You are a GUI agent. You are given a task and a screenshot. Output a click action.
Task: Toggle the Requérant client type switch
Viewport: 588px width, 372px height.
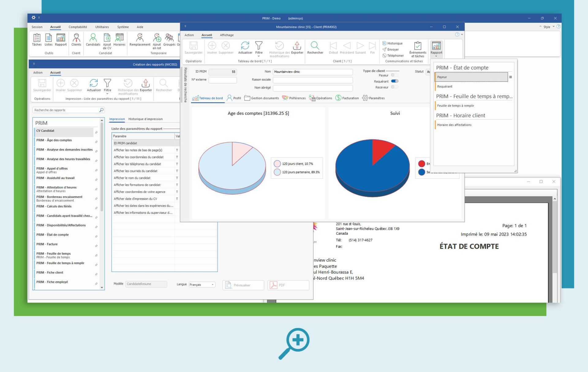pyautogui.click(x=394, y=81)
